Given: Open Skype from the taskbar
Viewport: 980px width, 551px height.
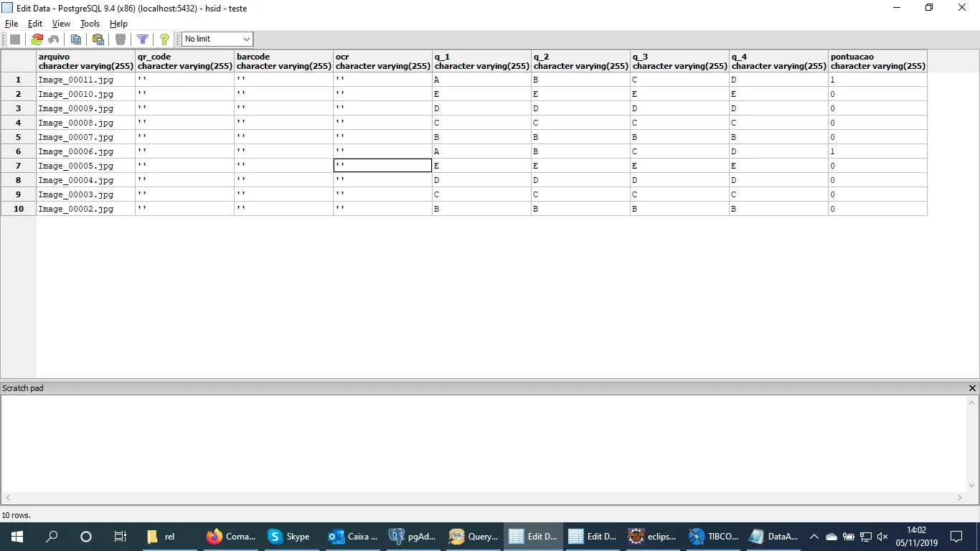Looking at the screenshot, I should [288, 537].
